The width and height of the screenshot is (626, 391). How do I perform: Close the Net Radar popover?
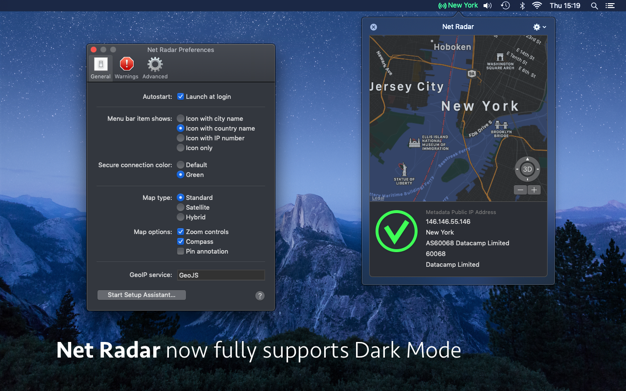[x=373, y=27]
